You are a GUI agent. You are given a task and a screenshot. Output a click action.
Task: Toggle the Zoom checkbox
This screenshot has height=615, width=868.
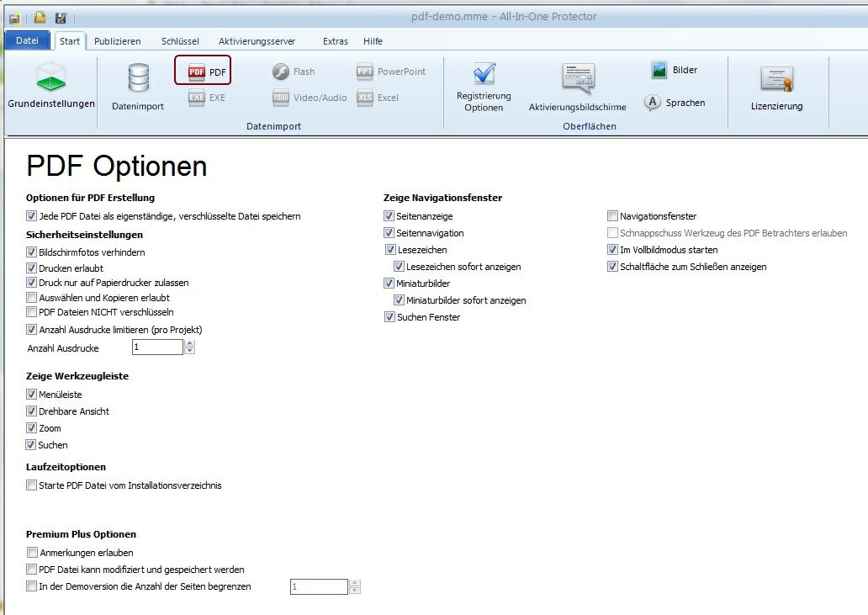[32, 428]
